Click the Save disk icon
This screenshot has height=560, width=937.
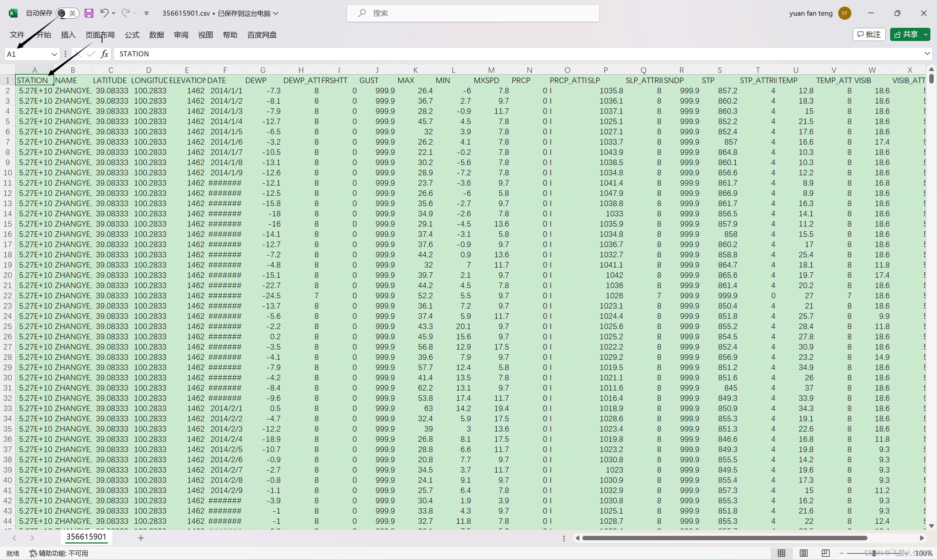pyautogui.click(x=89, y=13)
